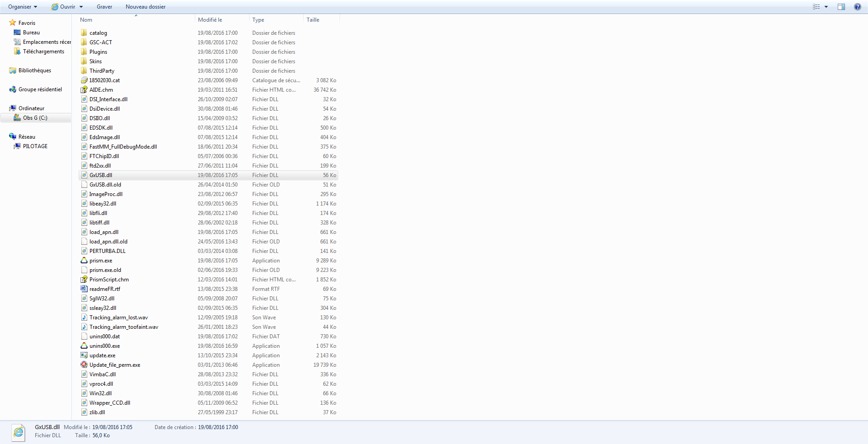
Task: Select the update.exe installer icon
Action: (84, 355)
